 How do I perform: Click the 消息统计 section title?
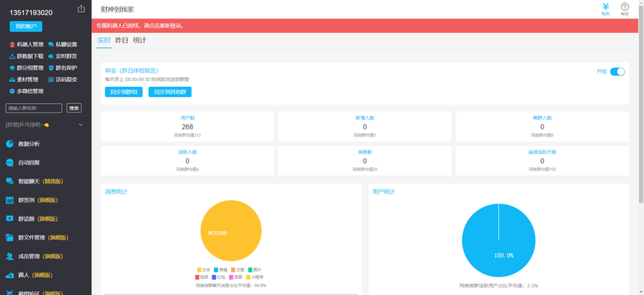116,191
